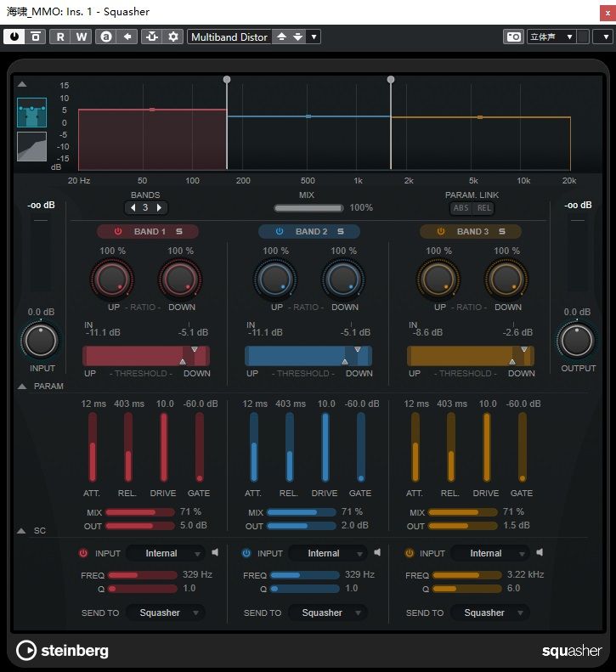Click Band 1 UP ratio knob
The width and height of the screenshot is (616, 672).
pyautogui.click(x=111, y=280)
